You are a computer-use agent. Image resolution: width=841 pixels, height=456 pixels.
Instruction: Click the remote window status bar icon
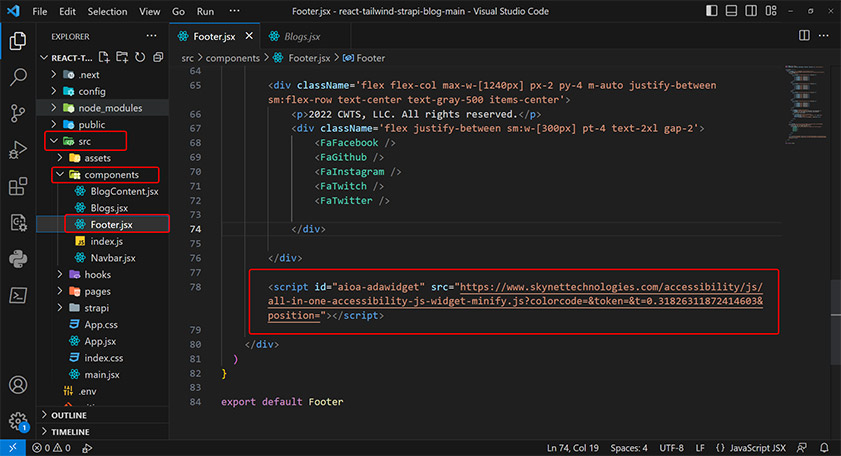point(13,447)
